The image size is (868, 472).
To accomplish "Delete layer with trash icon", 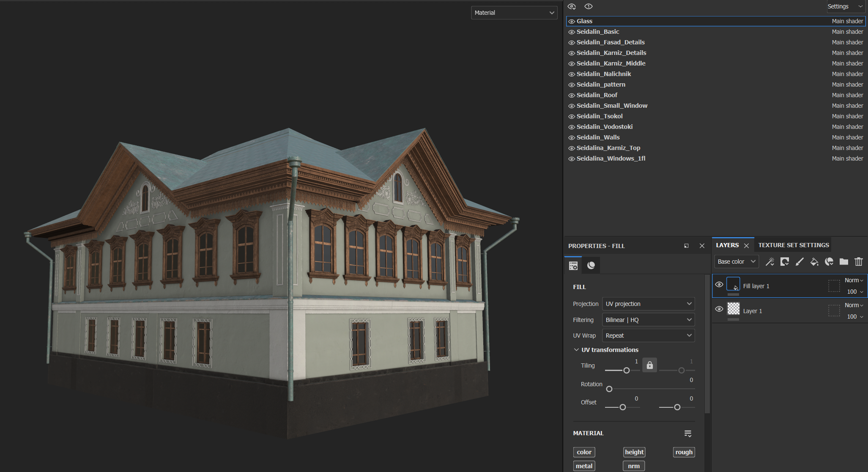I will pyautogui.click(x=859, y=262).
